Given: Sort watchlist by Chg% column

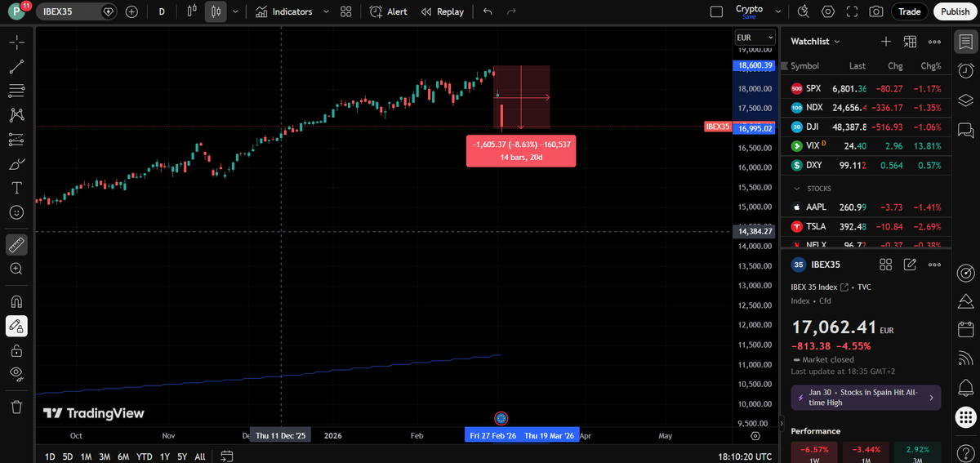Looking at the screenshot, I should coord(931,66).
